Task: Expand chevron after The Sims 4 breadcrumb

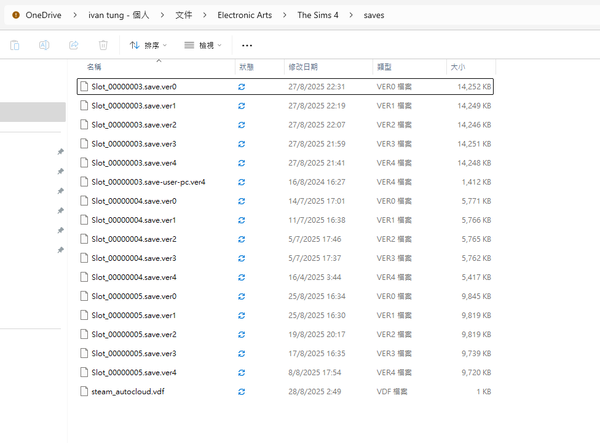Action: [x=351, y=15]
